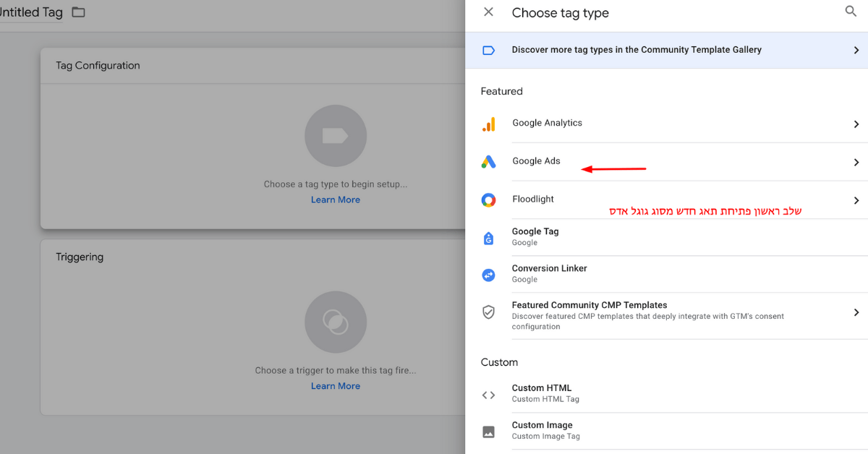Click the Google Tag blue icon

[x=489, y=238]
